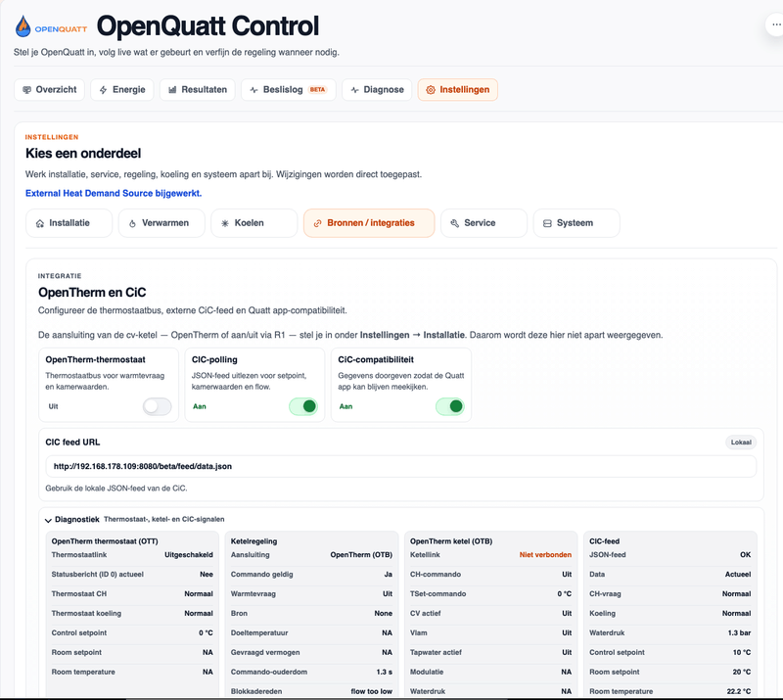Click the Systeem tab's server icon
This screenshot has width=783, height=700.
[547, 223]
